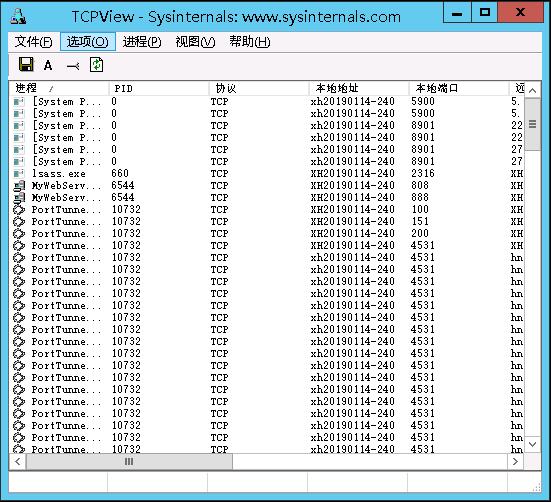Click the horizontal scrollbar left arrow
The height and width of the screenshot is (502, 551).
click(x=18, y=462)
